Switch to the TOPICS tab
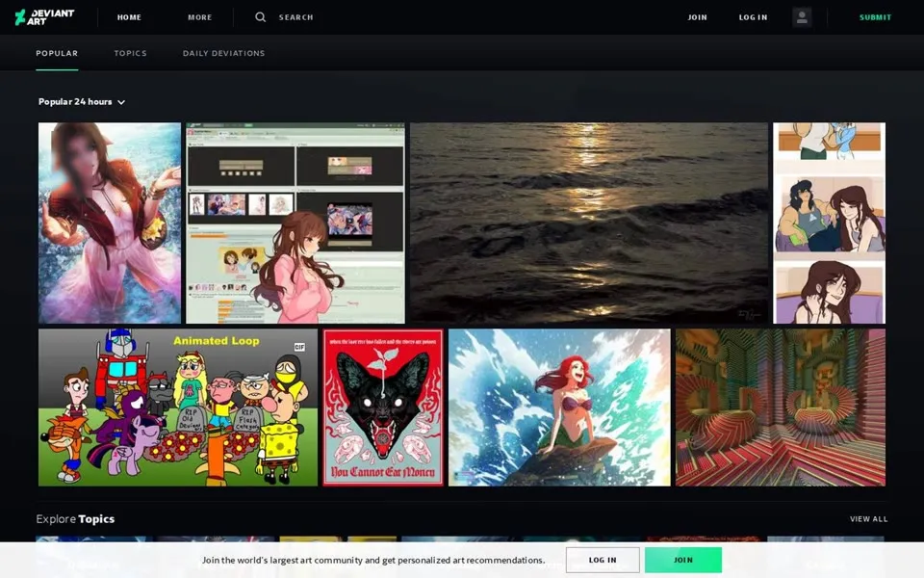 (130, 53)
